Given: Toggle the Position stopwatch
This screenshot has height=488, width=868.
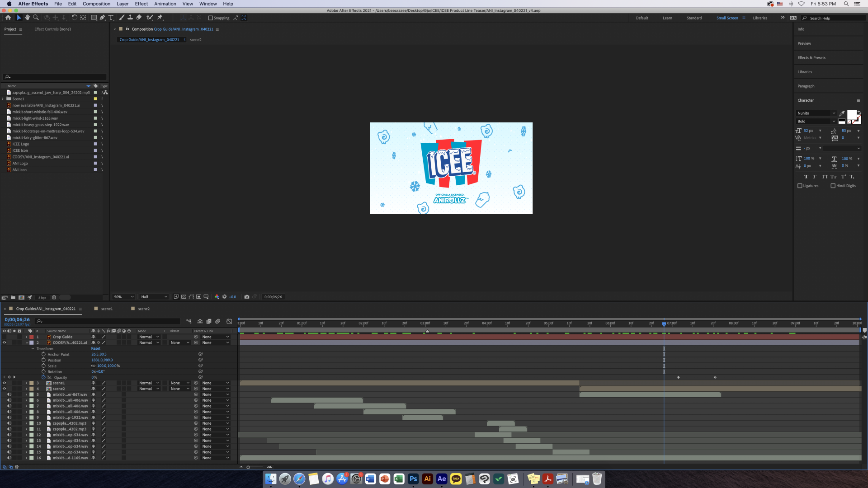Looking at the screenshot, I should [44, 360].
